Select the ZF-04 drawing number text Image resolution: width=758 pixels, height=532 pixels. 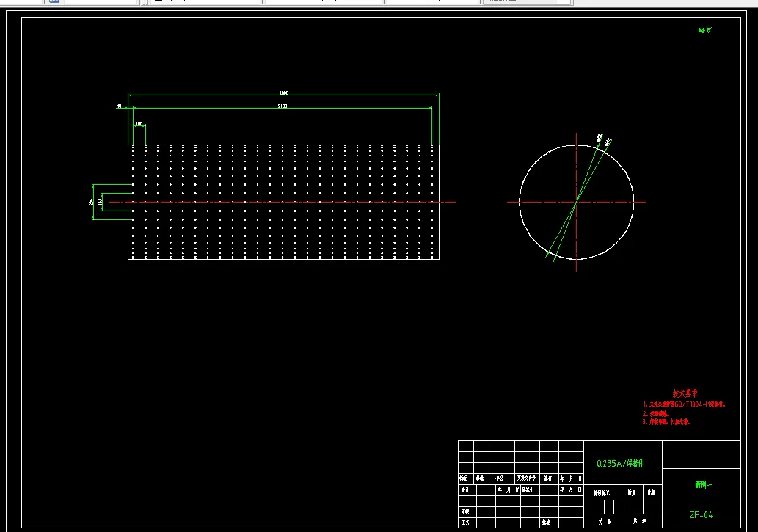tap(701, 515)
